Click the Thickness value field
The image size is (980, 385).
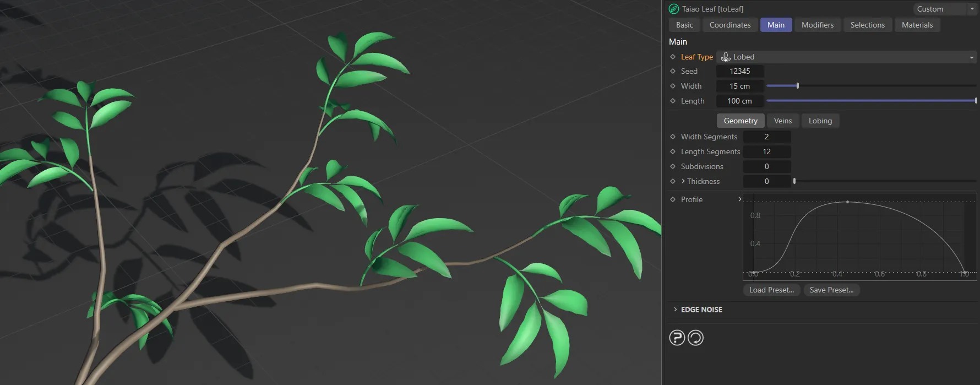coord(767,181)
